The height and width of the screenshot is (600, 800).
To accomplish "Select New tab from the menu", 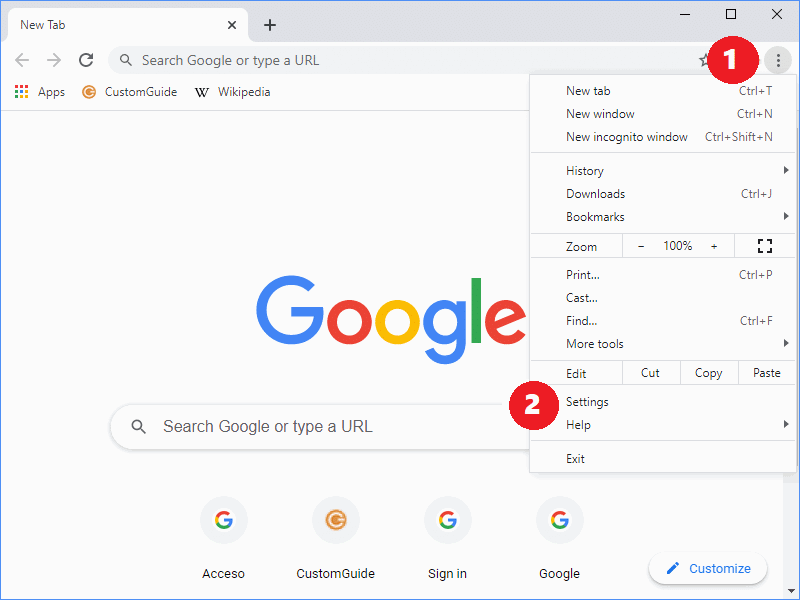I will click(x=662, y=91).
